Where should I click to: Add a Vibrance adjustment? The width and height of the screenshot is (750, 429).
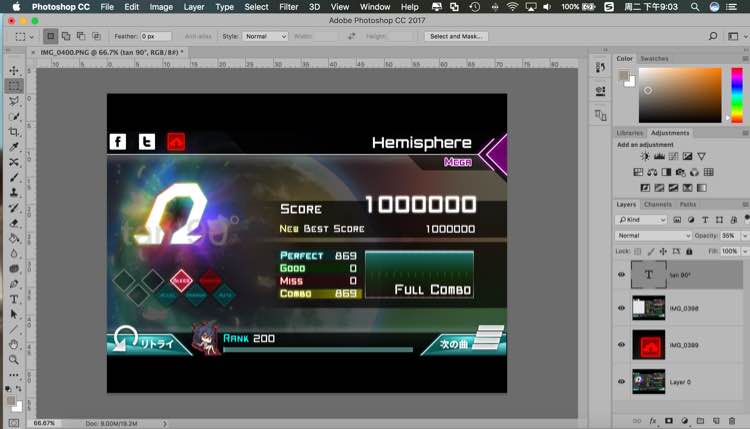[701, 156]
